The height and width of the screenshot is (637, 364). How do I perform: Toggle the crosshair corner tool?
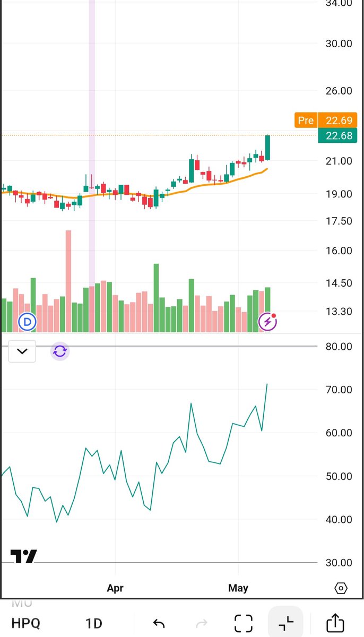click(285, 622)
